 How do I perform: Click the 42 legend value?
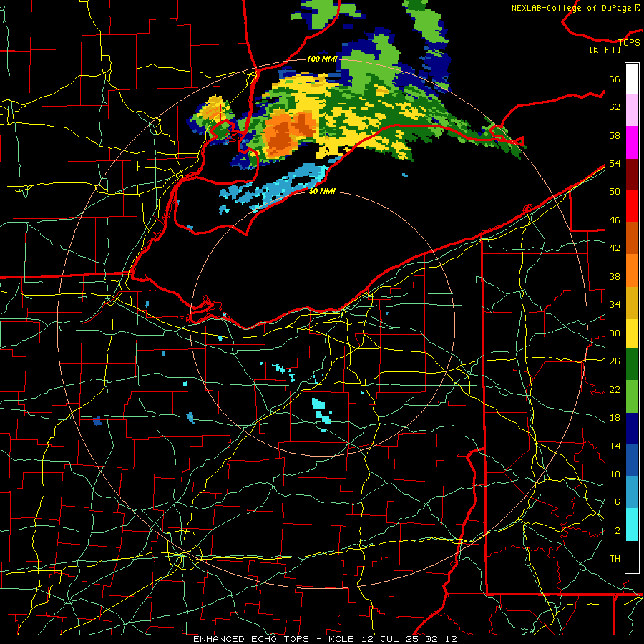(615, 248)
